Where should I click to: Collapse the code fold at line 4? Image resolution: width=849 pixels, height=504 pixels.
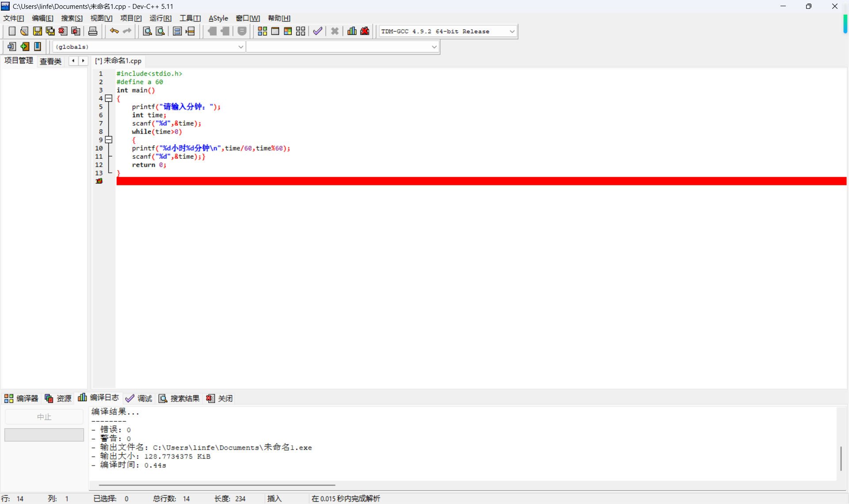coord(109,98)
